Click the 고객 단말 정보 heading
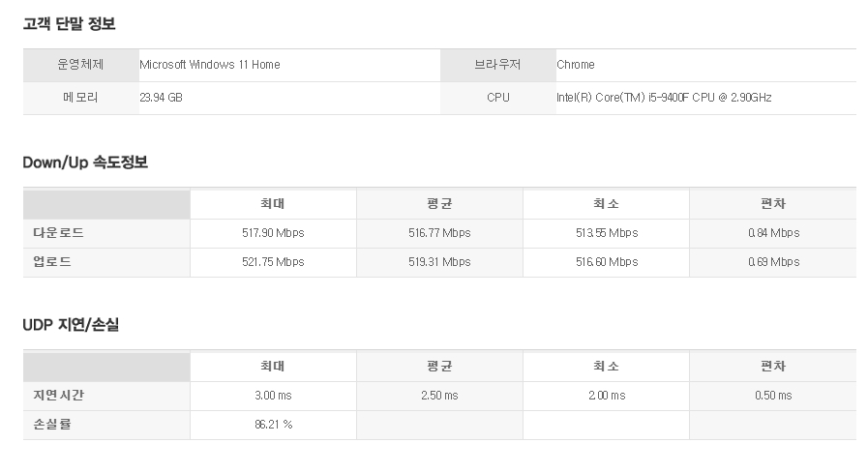Image resolution: width=868 pixels, height=473 pixels. pos(70,24)
